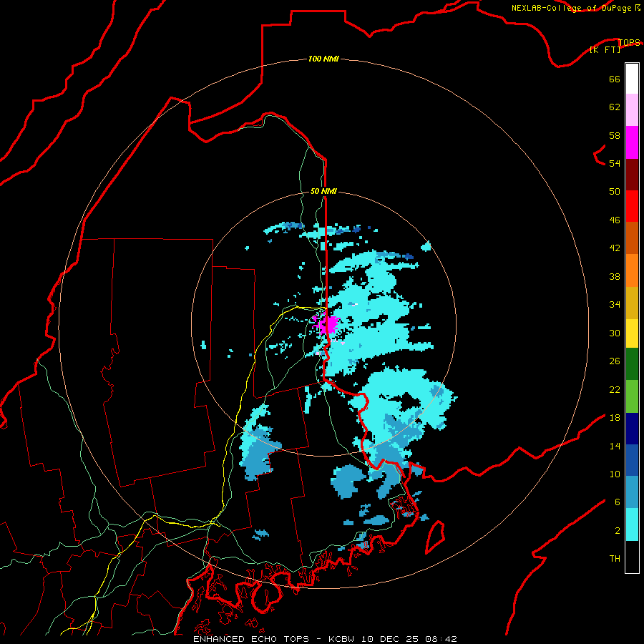Screen dimensions: 644x644
Task: Click the "10 DEC 25" date text
Action: [x=390, y=639]
